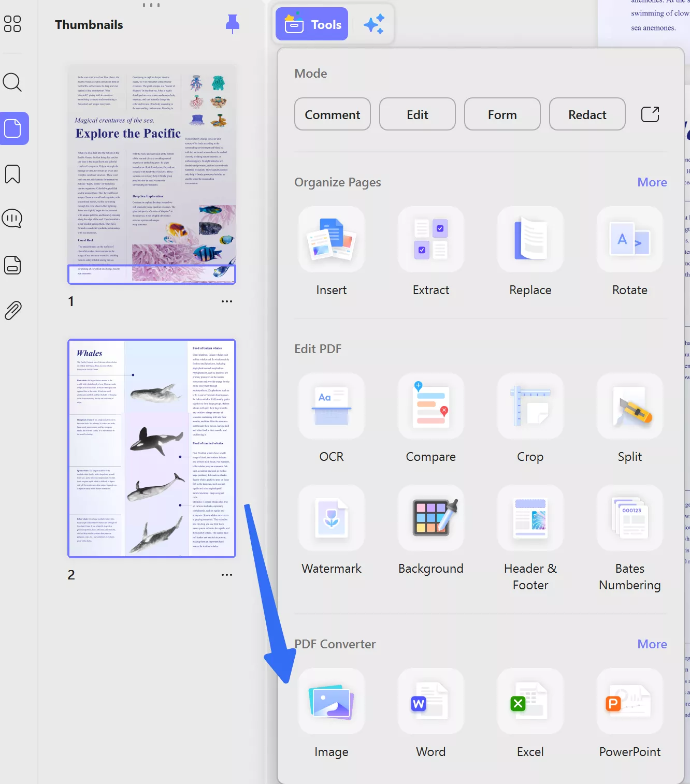Image resolution: width=690 pixels, height=784 pixels.
Task: Click the share/export icon beside Redact
Action: tap(650, 114)
